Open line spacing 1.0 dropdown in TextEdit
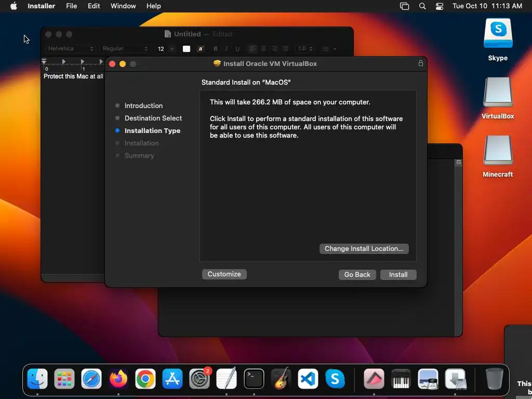The width and height of the screenshot is (532, 399). tap(304, 48)
